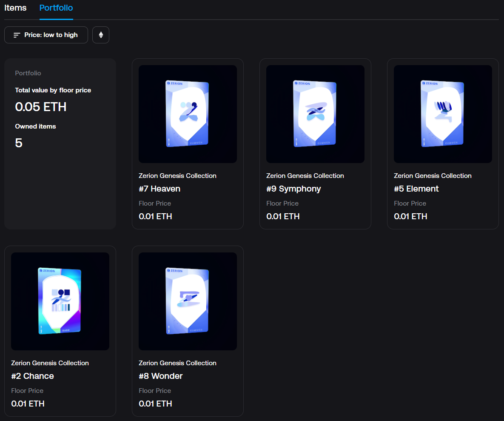Viewport: 504px width, 421px height.
Task: Click the sort lines icon in the sort button
Action: click(x=16, y=35)
